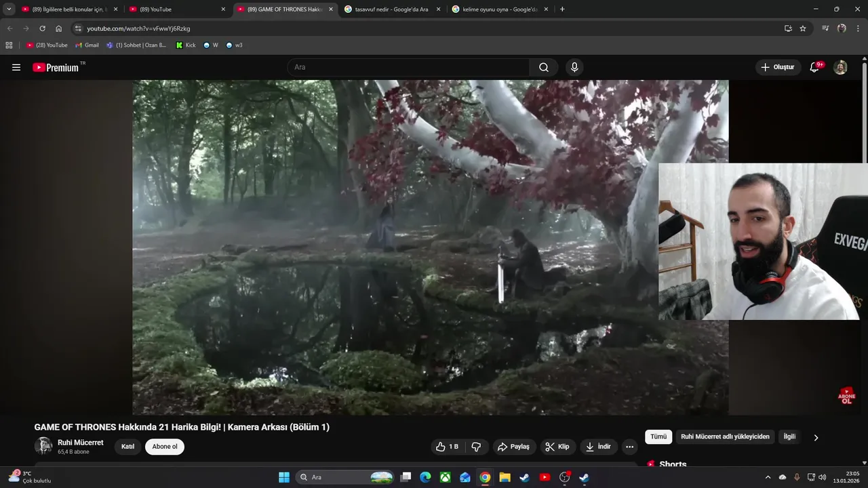Screen dimensions: 868x488
Task: Click the Katıl join button
Action: click(x=127, y=447)
